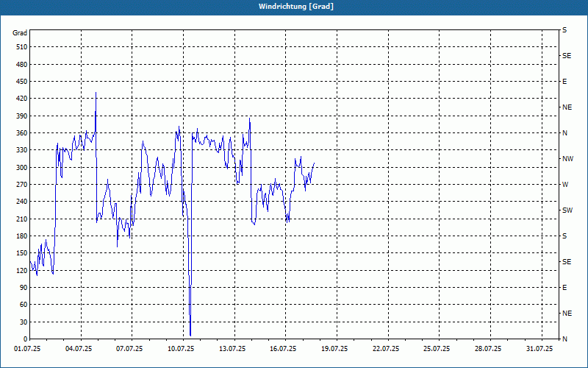The image size is (588, 368).
Task: Pick the date label 16.07.25
Action: [x=283, y=349]
